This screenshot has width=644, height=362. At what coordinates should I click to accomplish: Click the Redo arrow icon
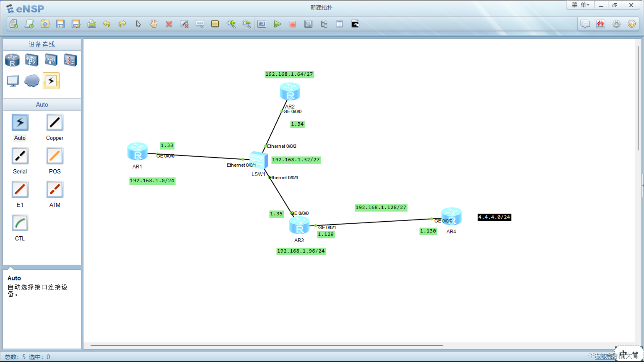(x=122, y=24)
